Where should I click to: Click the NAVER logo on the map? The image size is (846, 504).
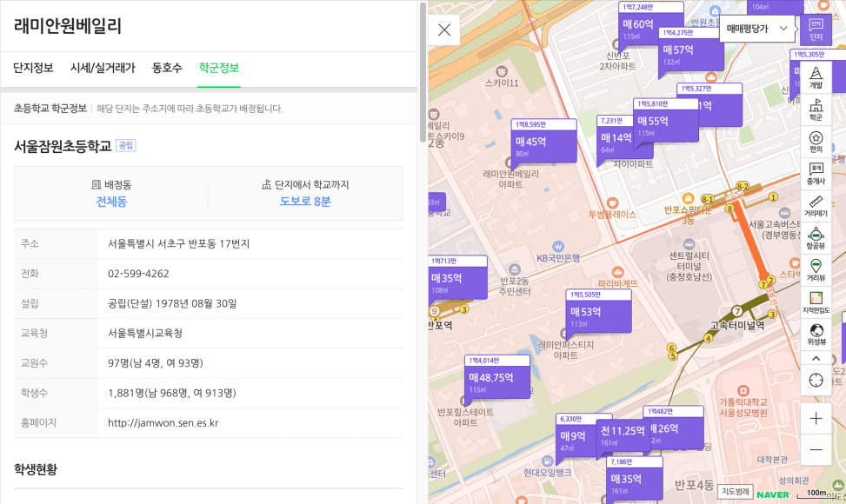(x=773, y=494)
